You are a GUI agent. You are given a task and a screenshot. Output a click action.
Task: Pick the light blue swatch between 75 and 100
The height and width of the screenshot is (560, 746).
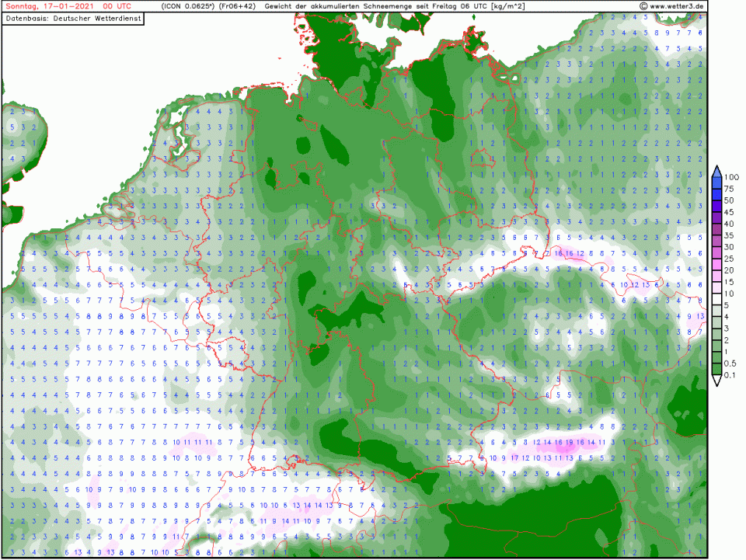[716, 183]
